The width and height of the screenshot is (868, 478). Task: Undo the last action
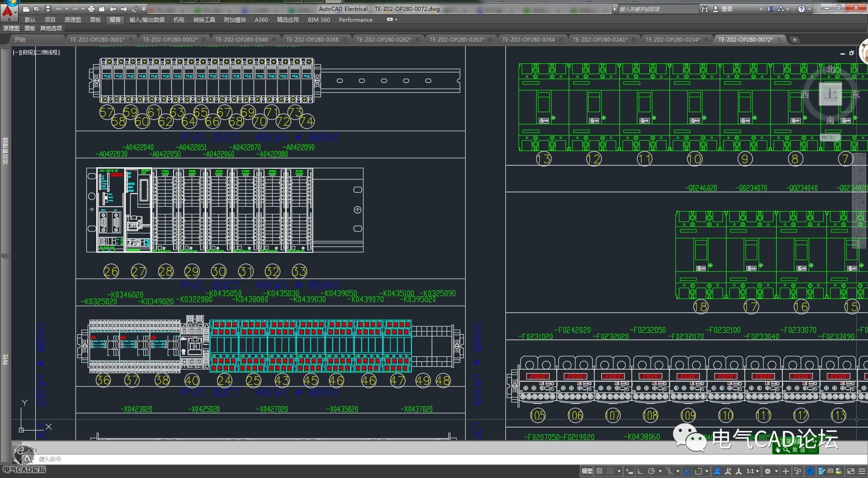point(58,9)
